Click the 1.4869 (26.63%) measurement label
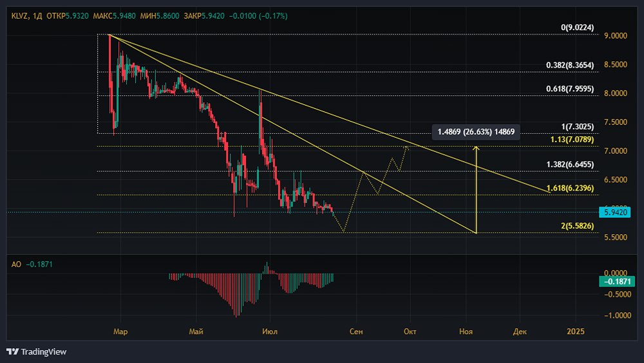 476,132
